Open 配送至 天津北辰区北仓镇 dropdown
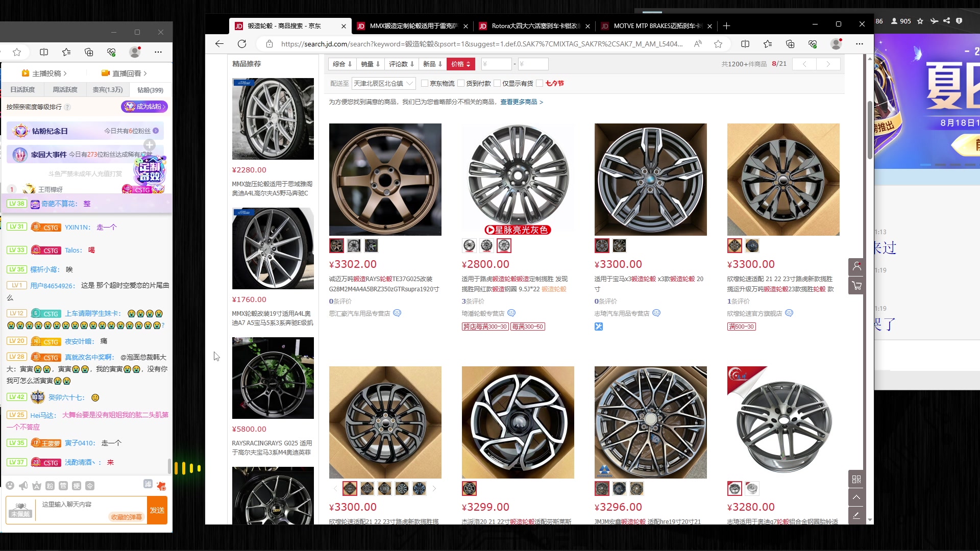Screen dimensions: 980x551 [x=383, y=83]
